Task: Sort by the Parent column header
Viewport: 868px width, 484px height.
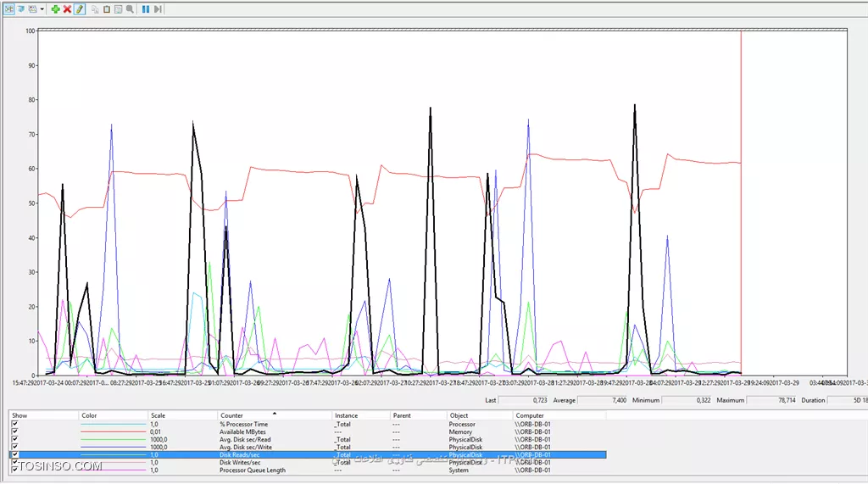Action: (418, 415)
